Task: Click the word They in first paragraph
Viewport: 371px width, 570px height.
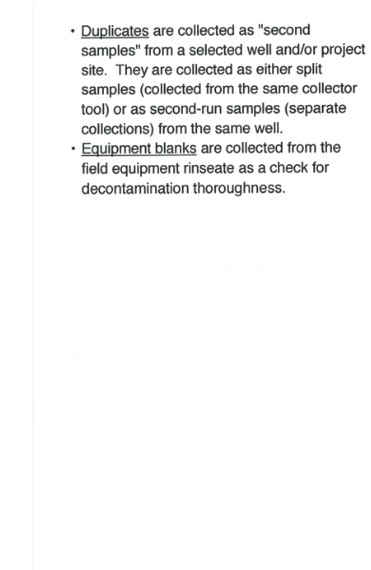Action: coord(131,70)
